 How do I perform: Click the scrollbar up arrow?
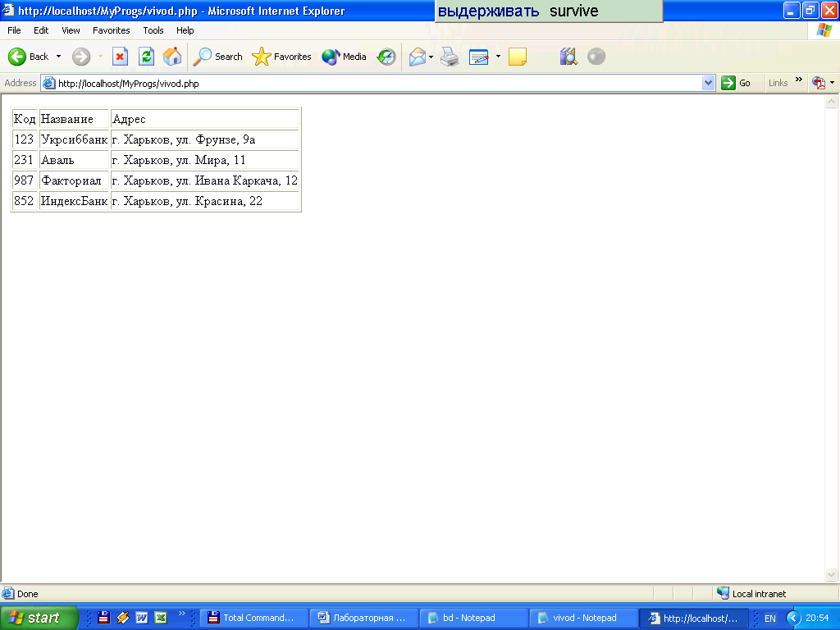point(832,101)
